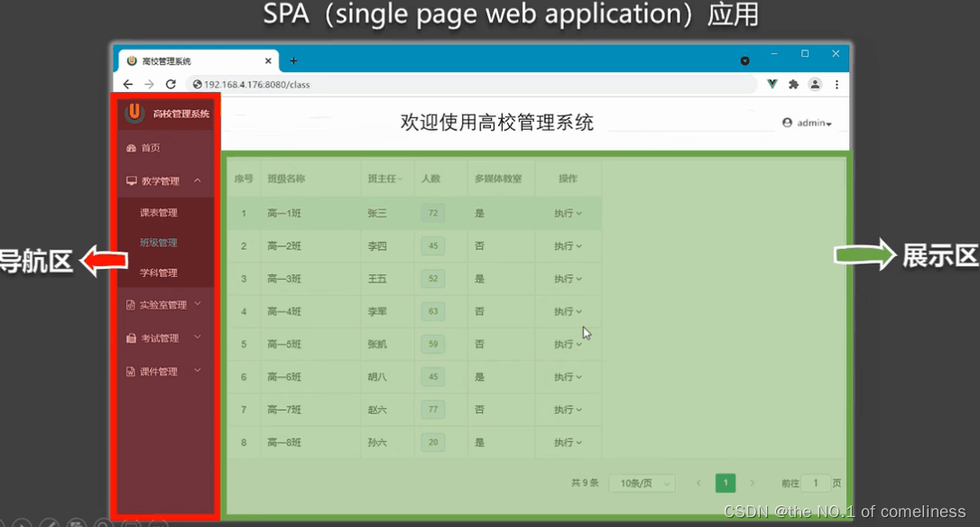
Task: Click the 高校管理系统 logo icon in sidebar
Action: click(134, 112)
